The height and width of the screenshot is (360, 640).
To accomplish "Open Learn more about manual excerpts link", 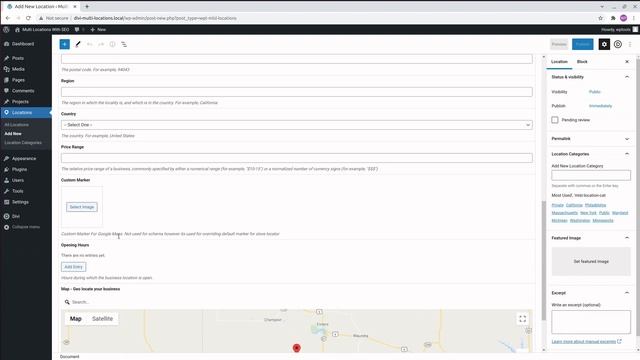I will [x=586, y=342].
